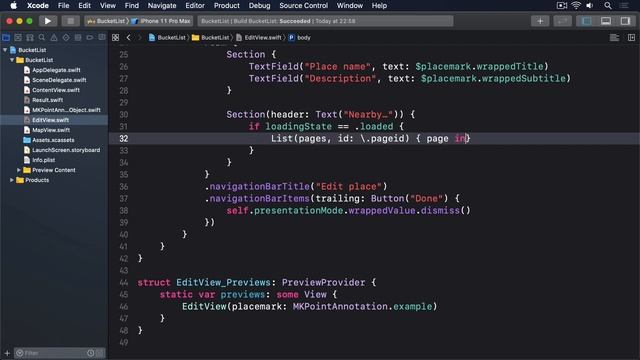Open the Product menu
The height and width of the screenshot is (360, 640).
click(227, 6)
